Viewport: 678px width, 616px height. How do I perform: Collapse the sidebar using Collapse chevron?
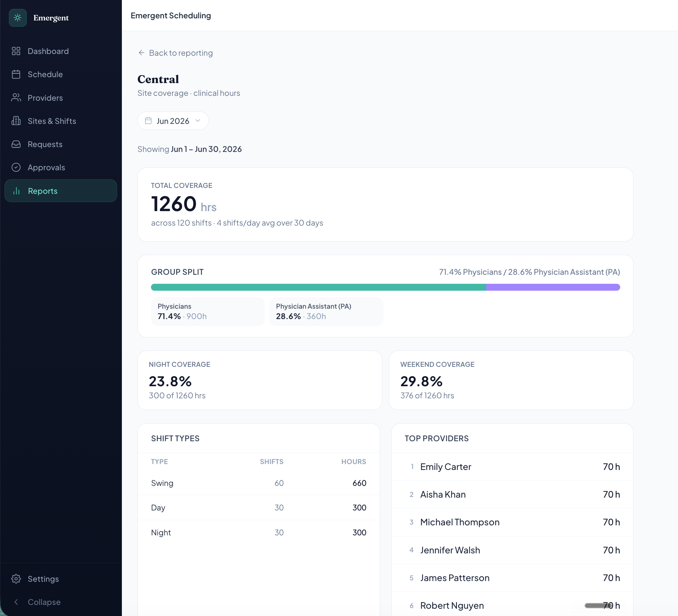coord(16,602)
